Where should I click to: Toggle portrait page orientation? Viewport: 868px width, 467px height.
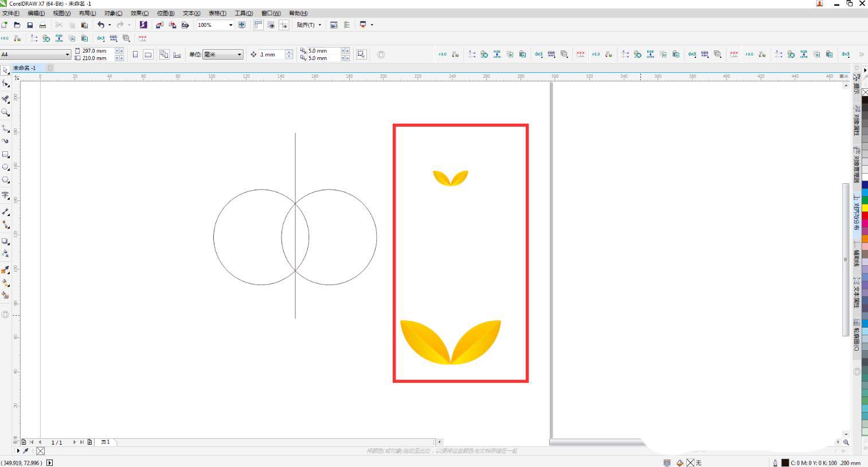coord(135,54)
